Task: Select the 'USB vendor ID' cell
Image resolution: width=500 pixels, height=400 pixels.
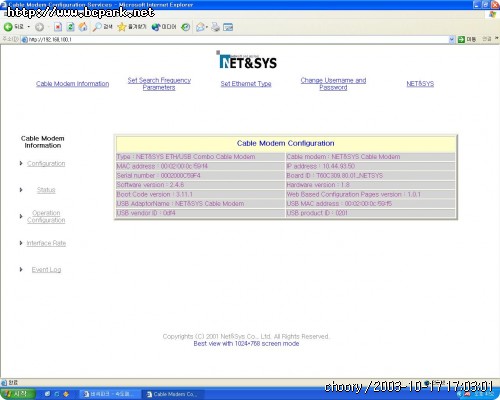Action: [x=200, y=213]
